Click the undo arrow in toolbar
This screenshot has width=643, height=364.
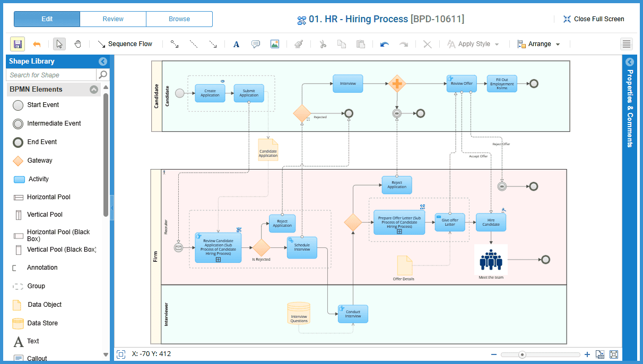tap(385, 44)
